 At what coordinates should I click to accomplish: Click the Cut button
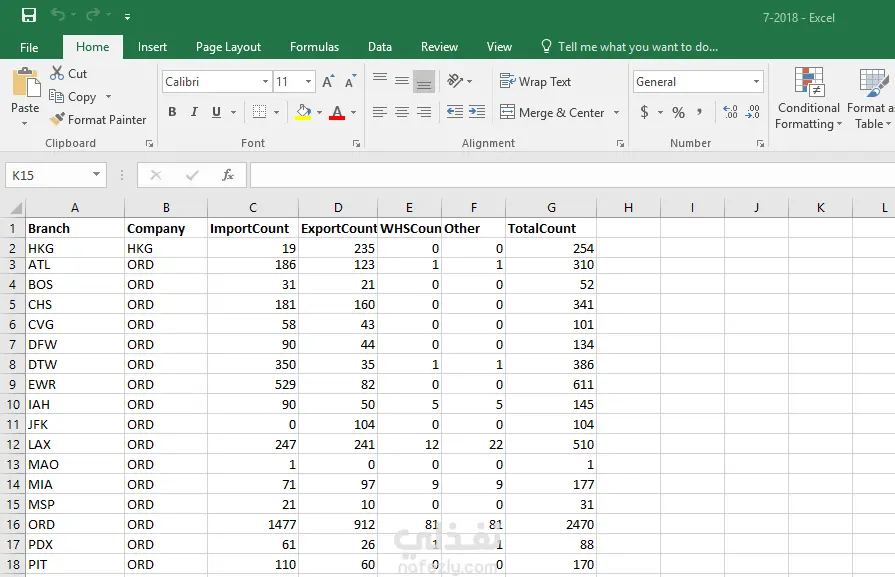68,74
